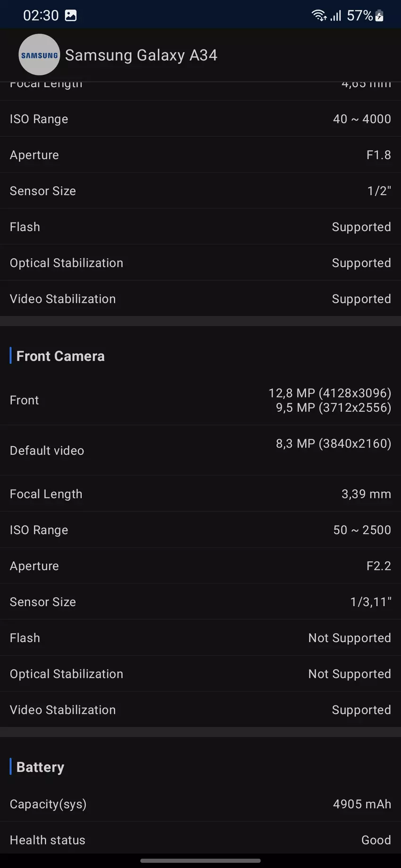Screen dimensions: 401x868
Task: Tap the bottom navigation gesture handle
Action: 200,861
